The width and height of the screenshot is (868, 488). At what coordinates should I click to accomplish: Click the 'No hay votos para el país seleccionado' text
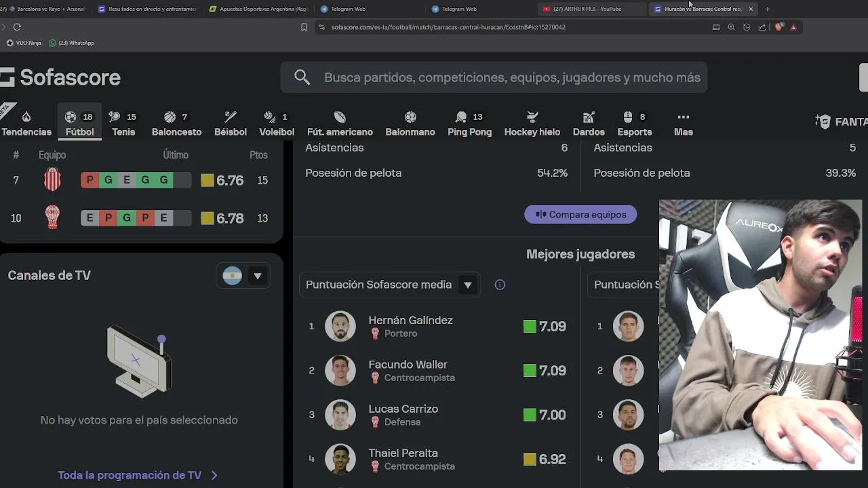139,420
